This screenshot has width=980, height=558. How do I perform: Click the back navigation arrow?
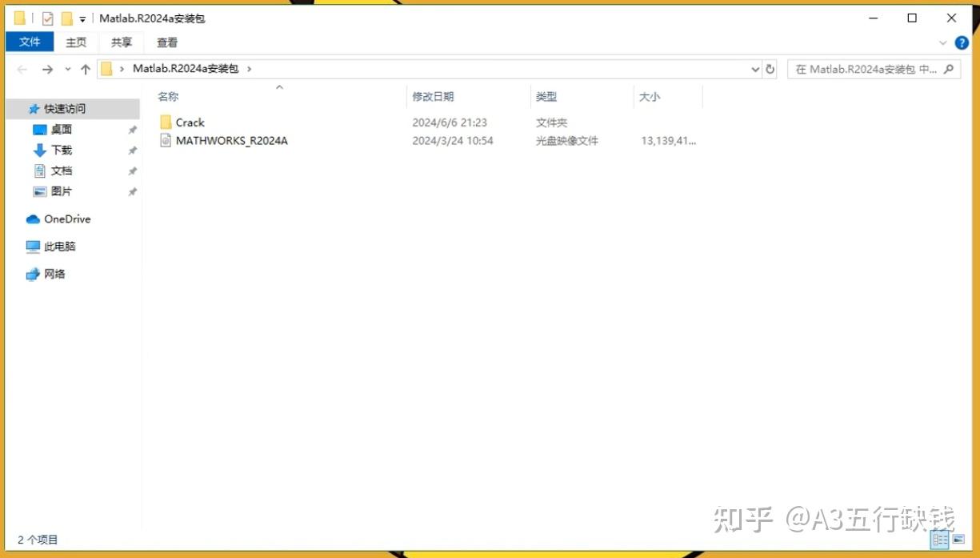(22, 69)
